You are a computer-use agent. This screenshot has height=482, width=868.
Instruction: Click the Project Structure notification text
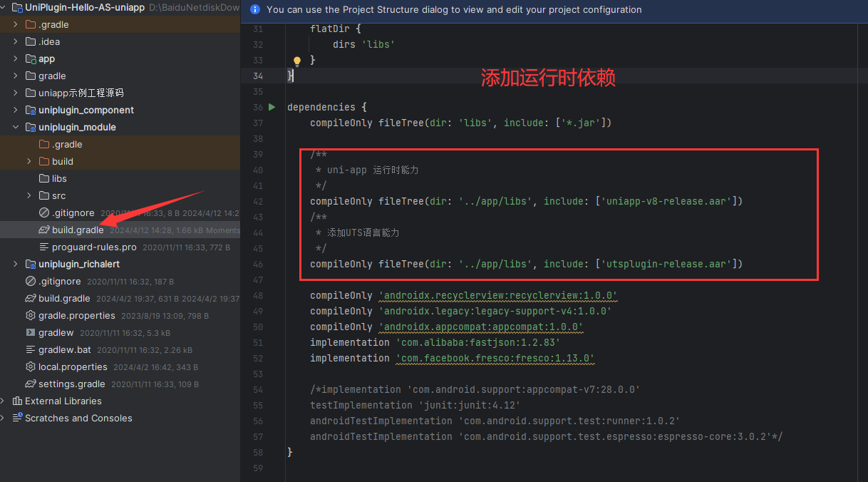click(x=454, y=10)
